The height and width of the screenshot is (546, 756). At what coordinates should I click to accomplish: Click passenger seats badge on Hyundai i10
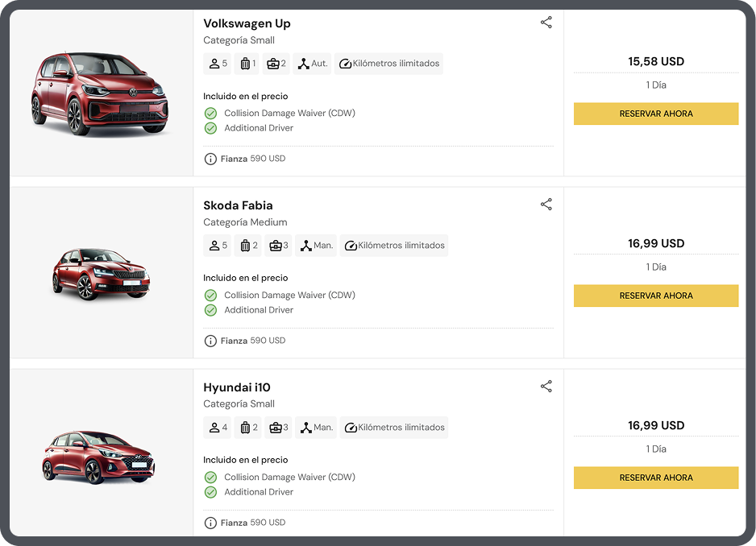point(218,428)
